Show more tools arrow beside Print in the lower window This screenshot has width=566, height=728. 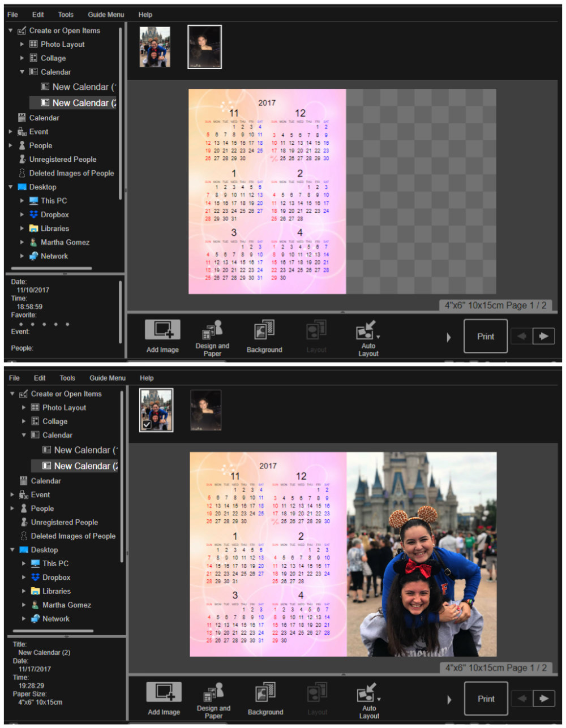[x=449, y=700]
